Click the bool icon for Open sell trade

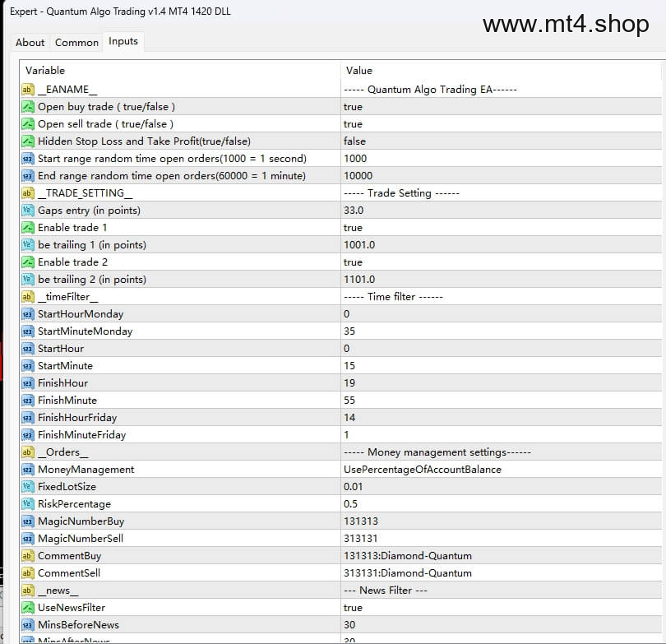coord(28,124)
